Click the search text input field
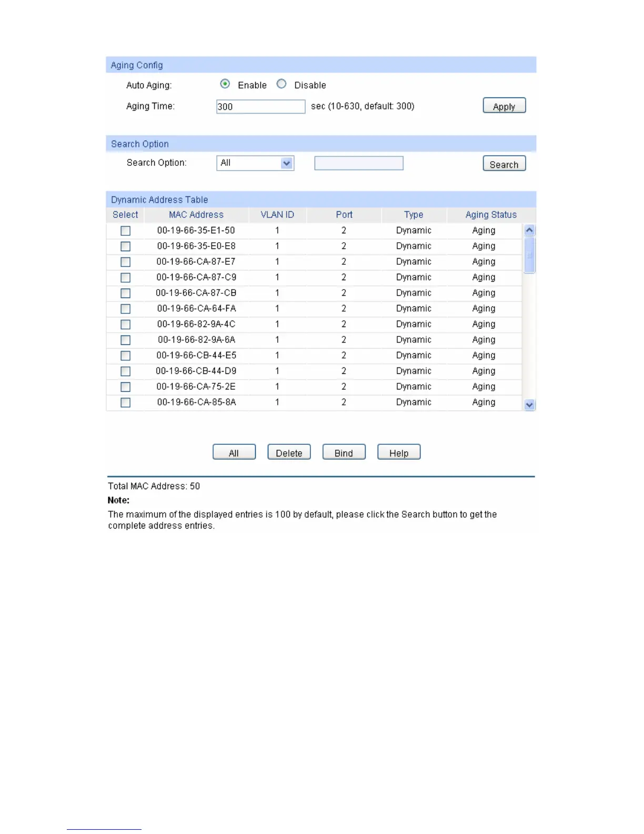 coord(359,163)
